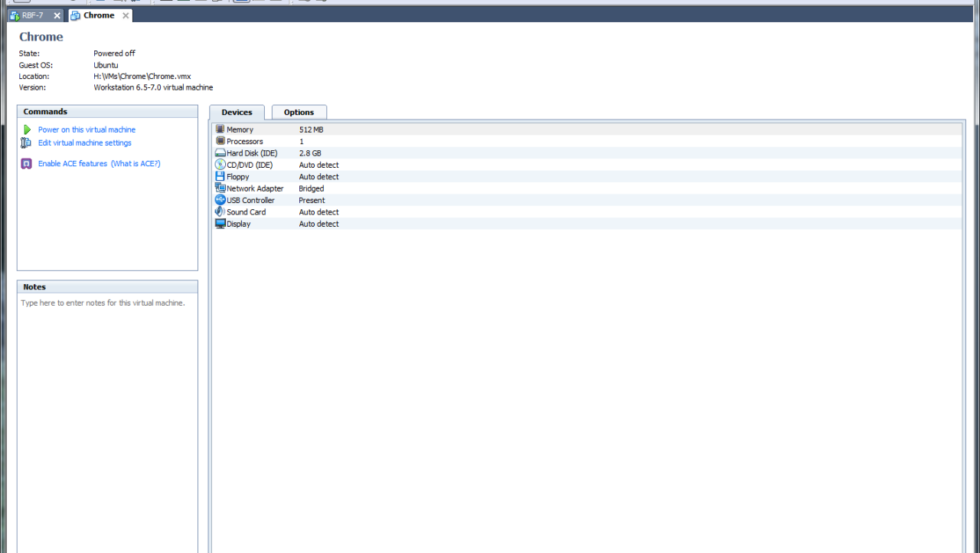Select the USB Controller icon
The height and width of the screenshot is (553, 980).
(220, 200)
